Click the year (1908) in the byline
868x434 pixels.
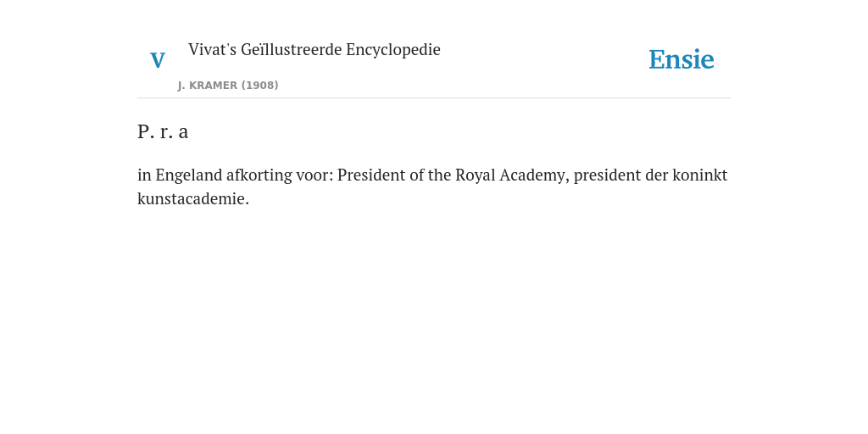pos(259,86)
